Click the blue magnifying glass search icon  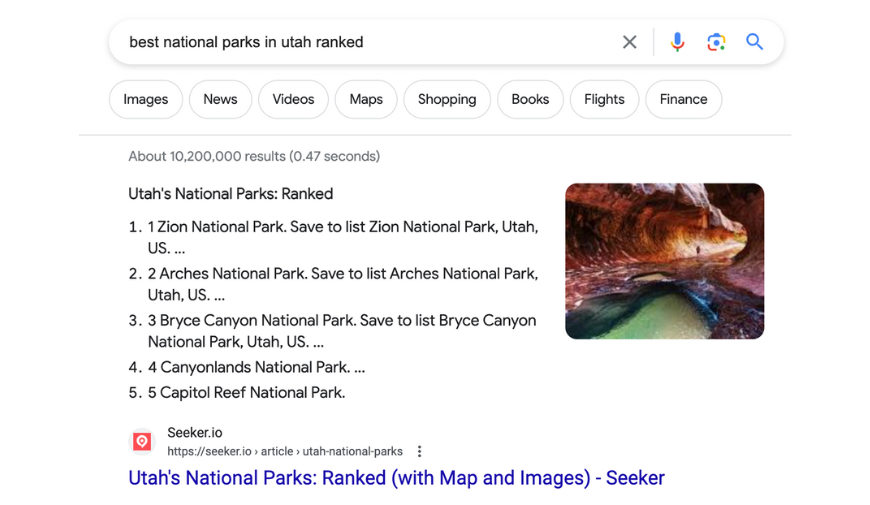pos(754,42)
